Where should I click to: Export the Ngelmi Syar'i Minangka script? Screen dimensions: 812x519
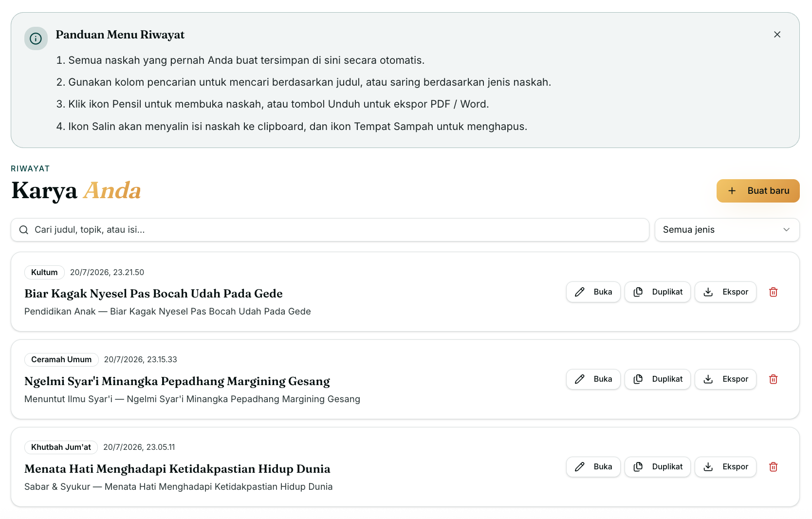725,379
